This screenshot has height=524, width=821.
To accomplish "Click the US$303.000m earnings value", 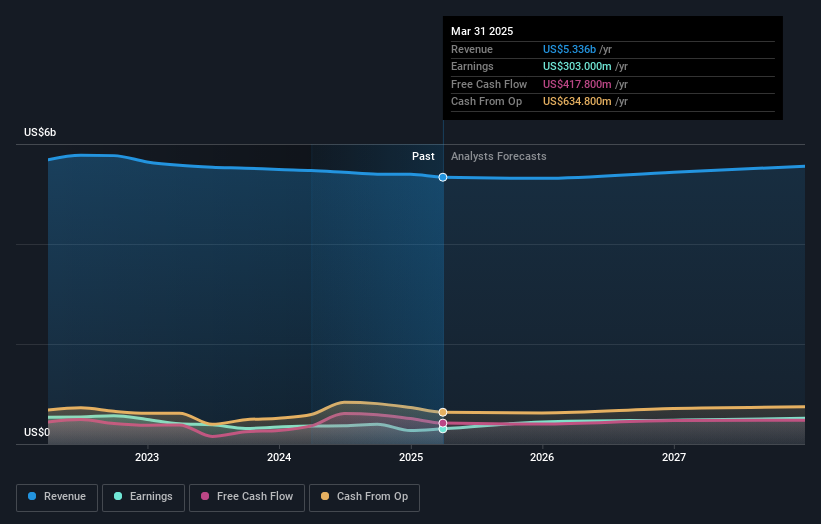I will tap(577, 66).
